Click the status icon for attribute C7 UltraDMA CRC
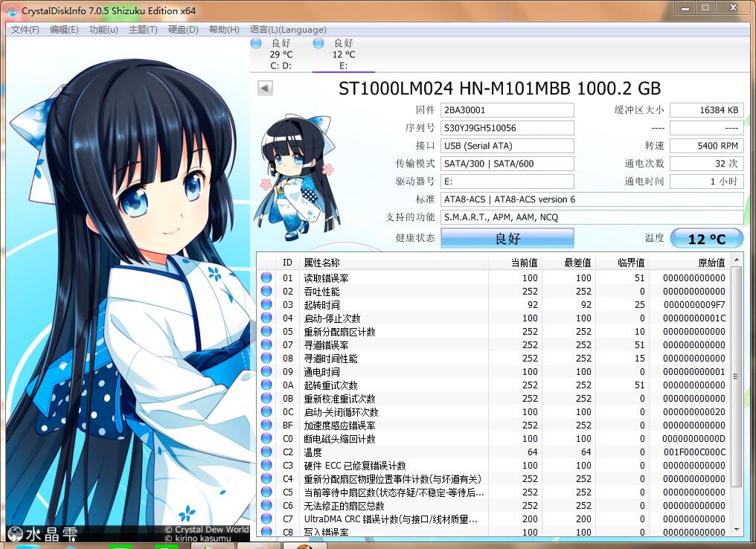Image resolution: width=756 pixels, height=549 pixels. pyautogui.click(x=266, y=518)
